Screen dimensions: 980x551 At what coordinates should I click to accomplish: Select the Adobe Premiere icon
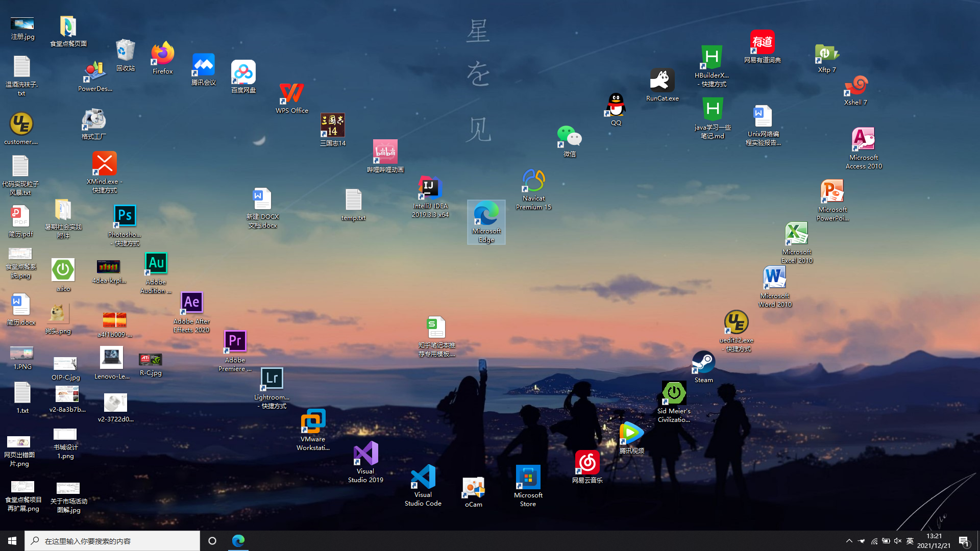click(x=235, y=351)
